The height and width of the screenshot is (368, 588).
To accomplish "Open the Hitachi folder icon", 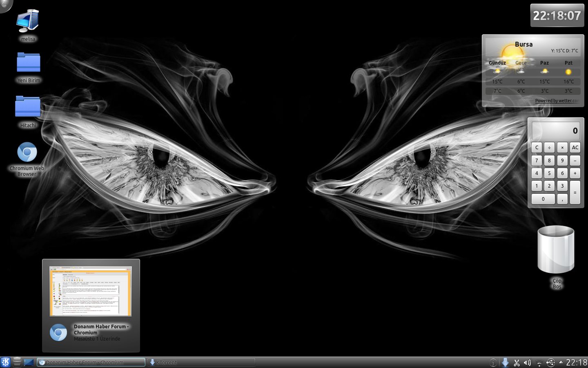I will pos(28,107).
